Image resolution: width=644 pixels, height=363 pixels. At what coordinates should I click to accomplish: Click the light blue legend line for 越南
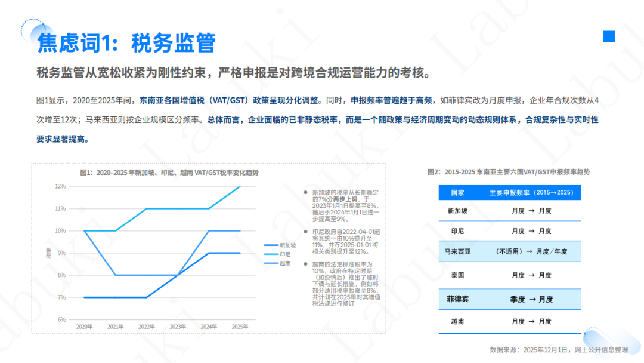(271, 263)
